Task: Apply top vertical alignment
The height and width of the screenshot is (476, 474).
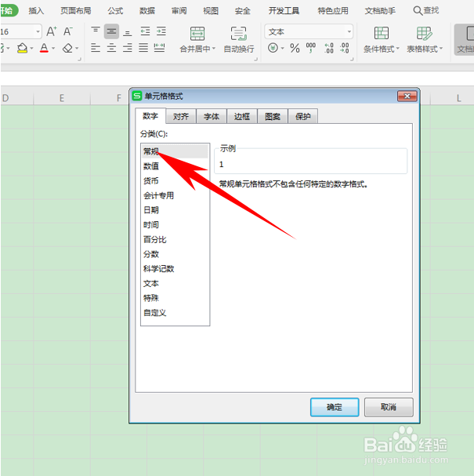Action: (x=96, y=31)
